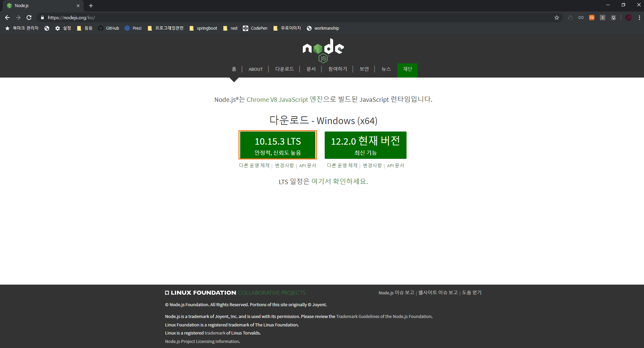
Task: Open the Prezi bookmark
Action: coord(133,28)
